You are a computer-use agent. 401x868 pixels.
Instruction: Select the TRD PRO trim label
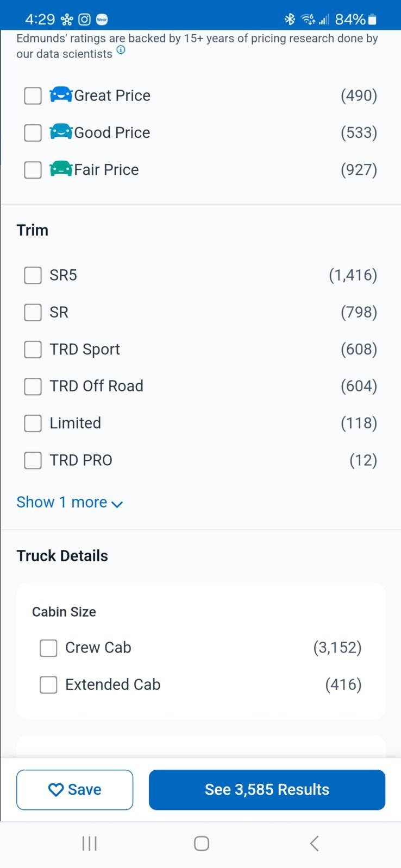(x=81, y=460)
